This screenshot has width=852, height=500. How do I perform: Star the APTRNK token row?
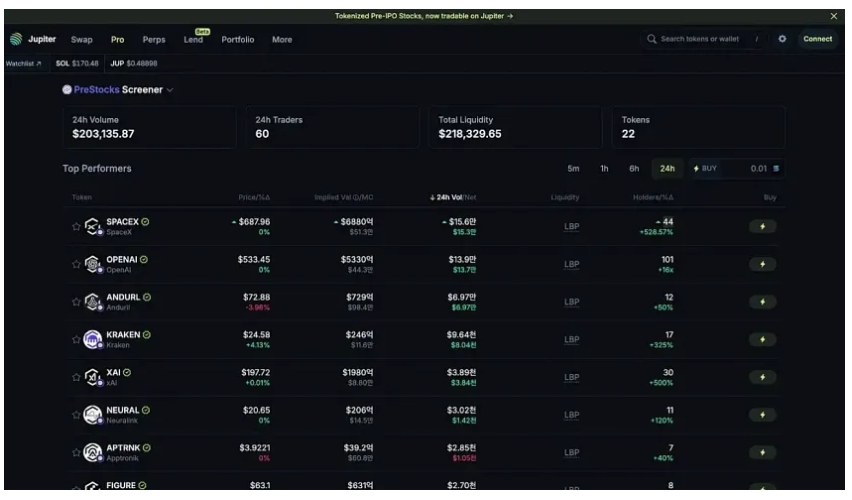tap(76, 453)
